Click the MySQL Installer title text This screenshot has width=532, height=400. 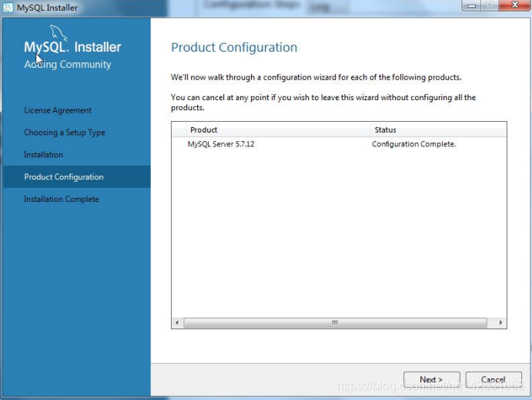47,8
